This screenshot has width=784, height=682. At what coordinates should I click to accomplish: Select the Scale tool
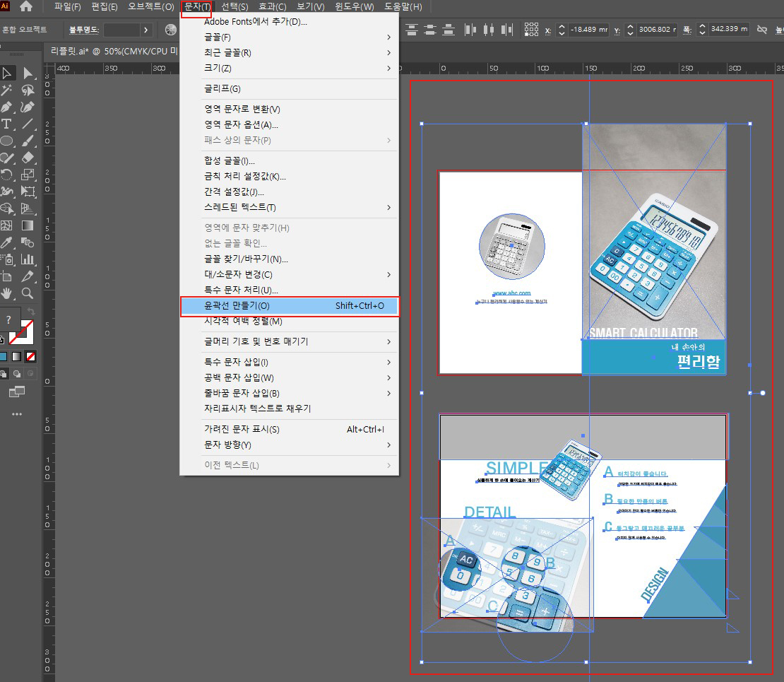click(x=28, y=175)
